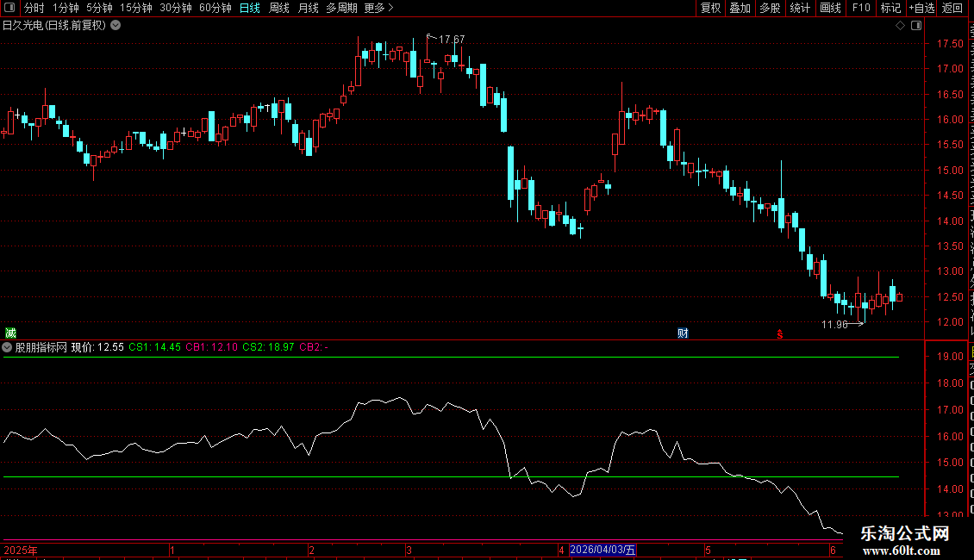Image resolution: width=974 pixels, height=560 pixels.
Task: Open the 股朋指标网 indicator dropdown
Action: click(x=7, y=348)
